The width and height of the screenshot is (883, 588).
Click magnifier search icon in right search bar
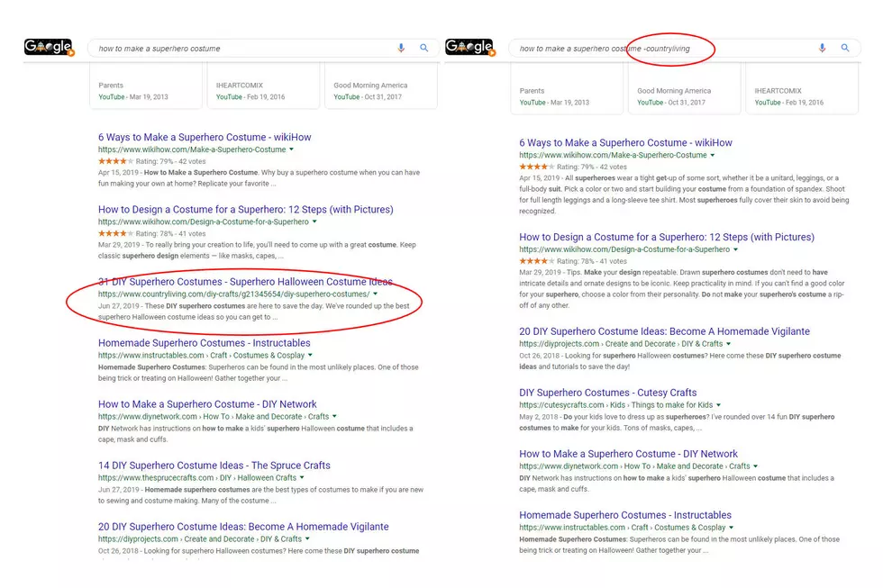pos(845,48)
